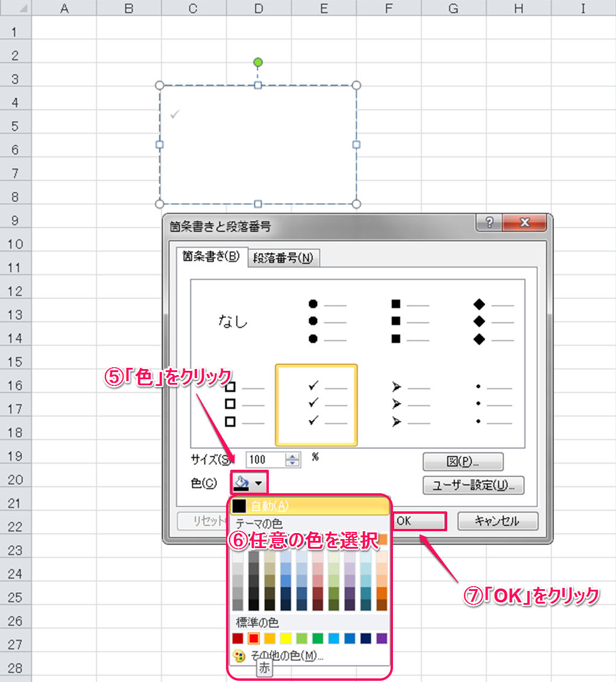Screen dimensions: 616x682
Task: Open その他の色(M)... more colors
Action: pos(286,656)
